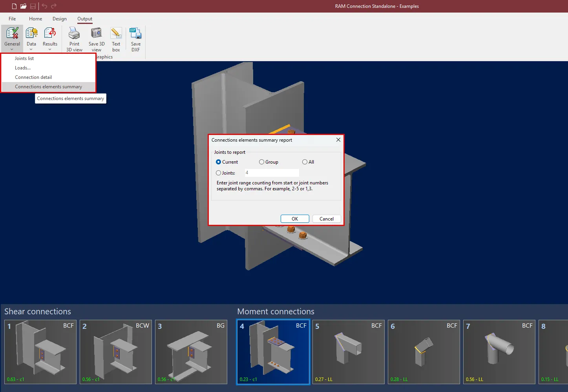Click the Save disk icon
The height and width of the screenshot is (392, 568).
coord(33,6)
